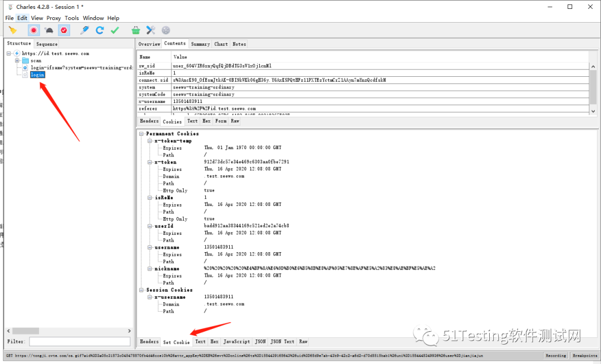Collapse the userId cookie node

[150, 226]
